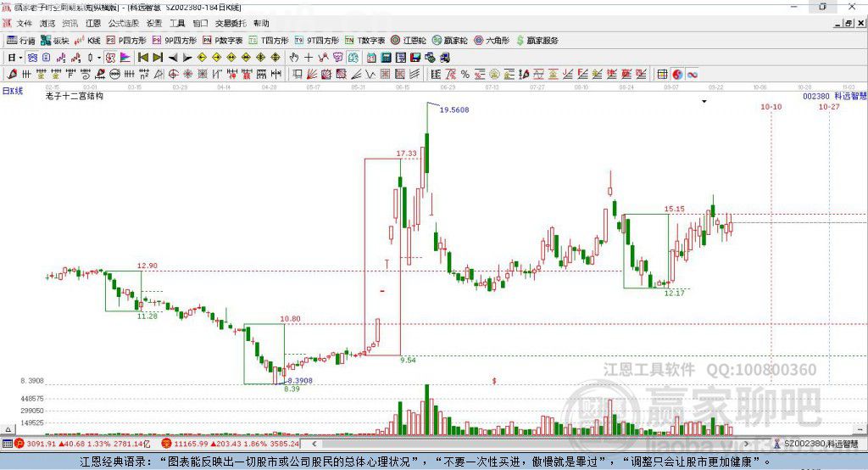Click the black right arrow icon
The width and height of the screenshot is (868, 470).
tap(187, 58)
